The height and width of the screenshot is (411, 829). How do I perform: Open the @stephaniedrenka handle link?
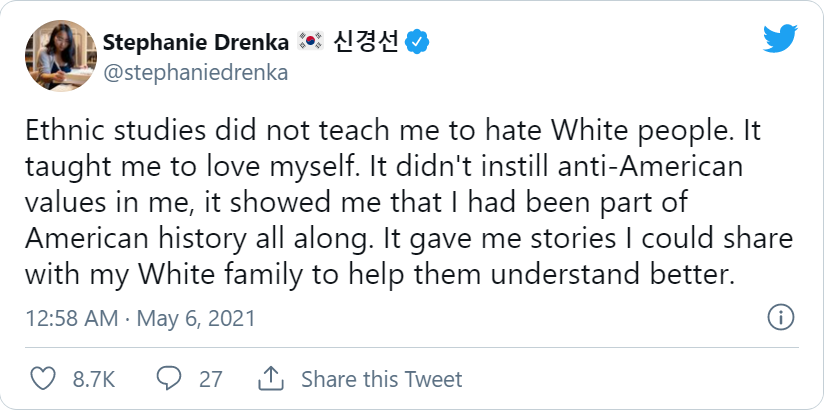(x=196, y=72)
